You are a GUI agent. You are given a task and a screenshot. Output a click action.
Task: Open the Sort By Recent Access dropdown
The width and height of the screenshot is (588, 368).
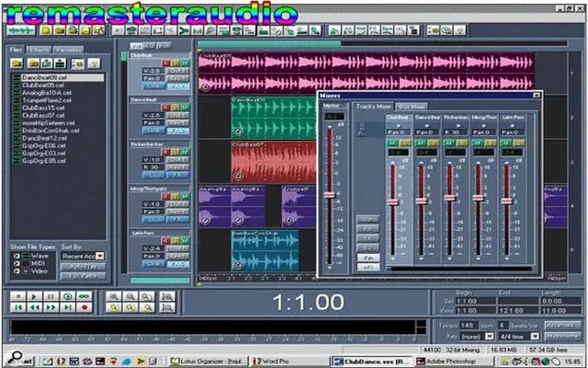pos(100,256)
